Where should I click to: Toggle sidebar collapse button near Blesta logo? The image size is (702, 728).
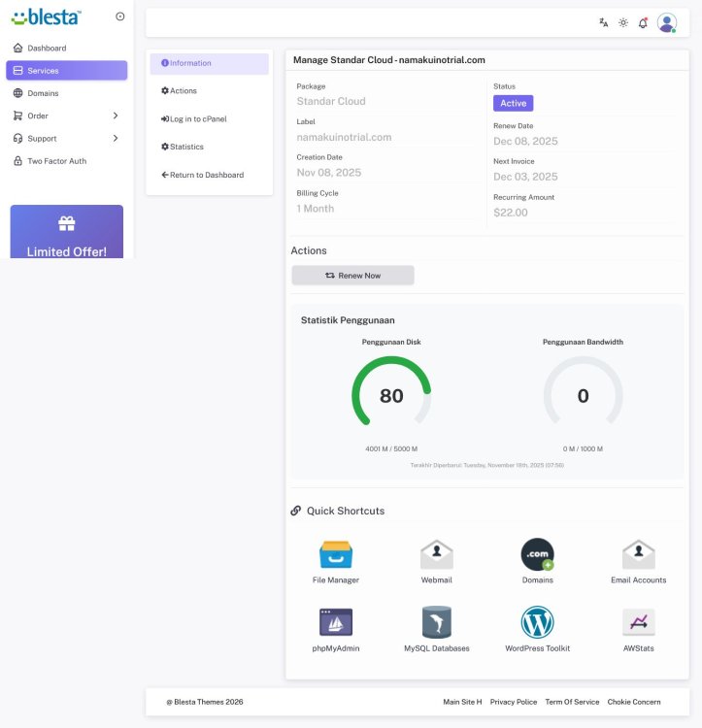pyautogui.click(x=119, y=17)
